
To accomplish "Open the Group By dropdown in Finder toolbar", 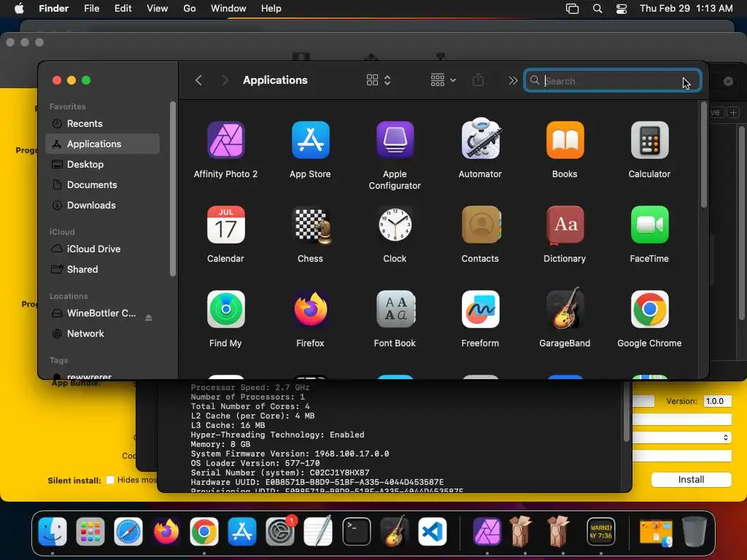I will (x=443, y=80).
